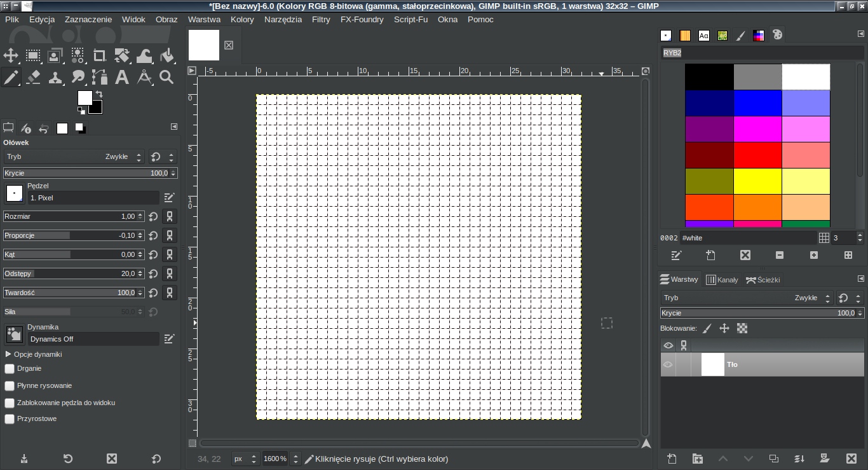
Task: Create a new layer group
Action: (698, 459)
